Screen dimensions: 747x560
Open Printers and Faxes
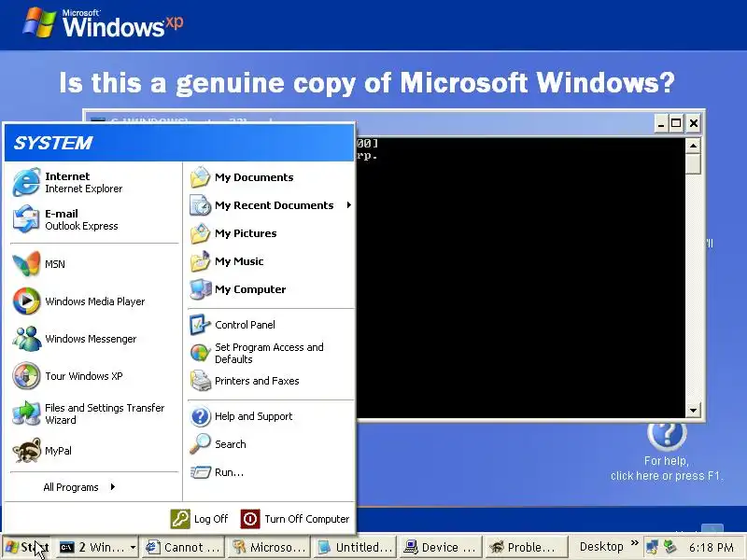[271, 381]
